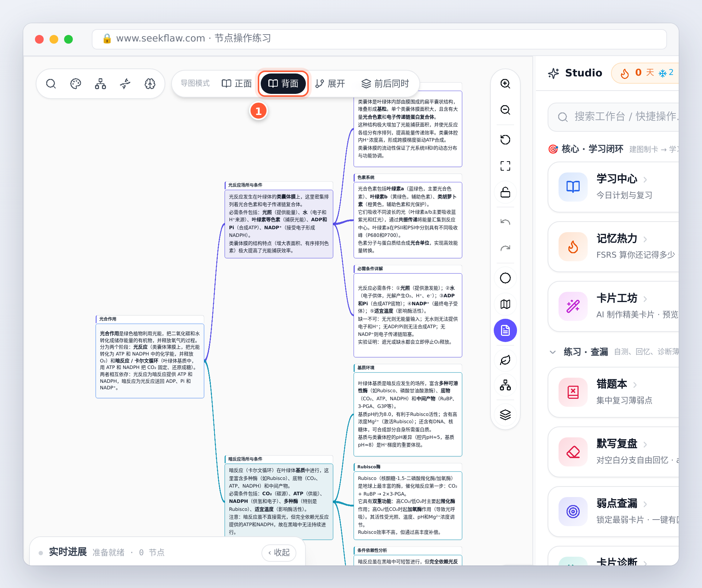The image size is (702, 588).
Task: Click the magic wand icon of 卡片工坊
Action: (x=573, y=306)
